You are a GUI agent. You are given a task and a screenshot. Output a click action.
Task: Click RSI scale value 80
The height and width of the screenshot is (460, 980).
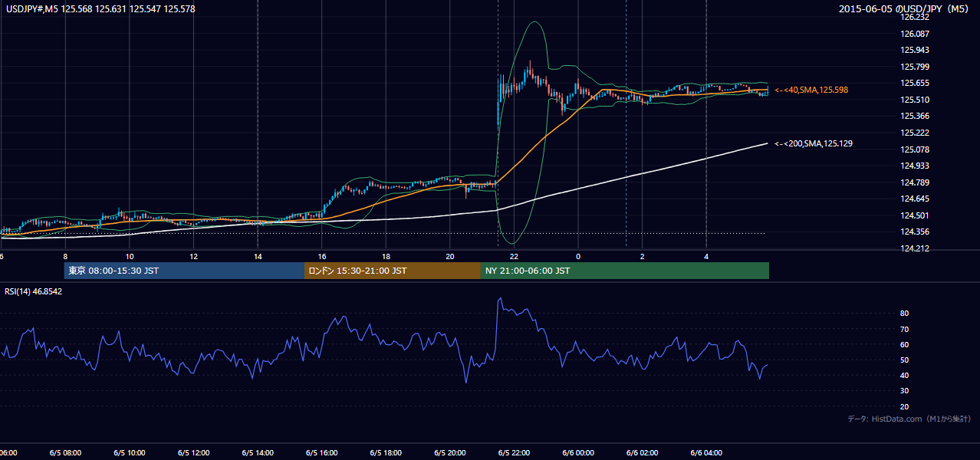coord(905,314)
